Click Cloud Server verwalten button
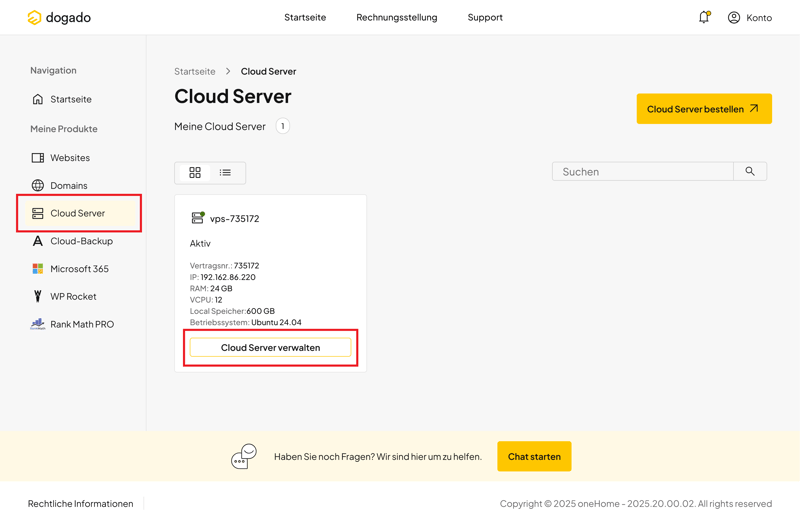The width and height of the screenshot is (800, 525). [x=270, y=348]
